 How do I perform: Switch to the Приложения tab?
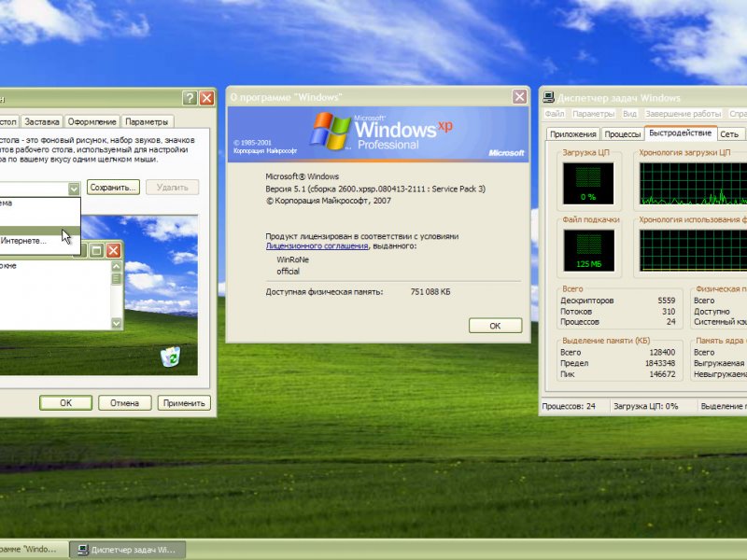coord(573,134)
